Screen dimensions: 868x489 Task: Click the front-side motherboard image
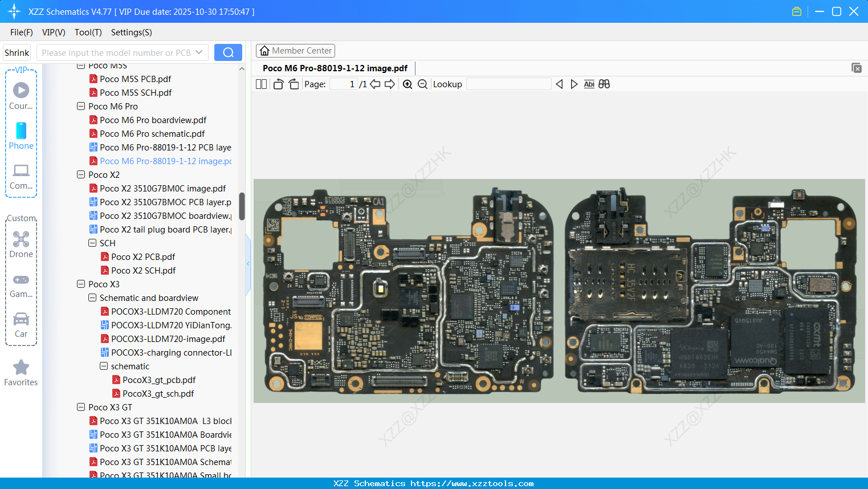[407, 291]
